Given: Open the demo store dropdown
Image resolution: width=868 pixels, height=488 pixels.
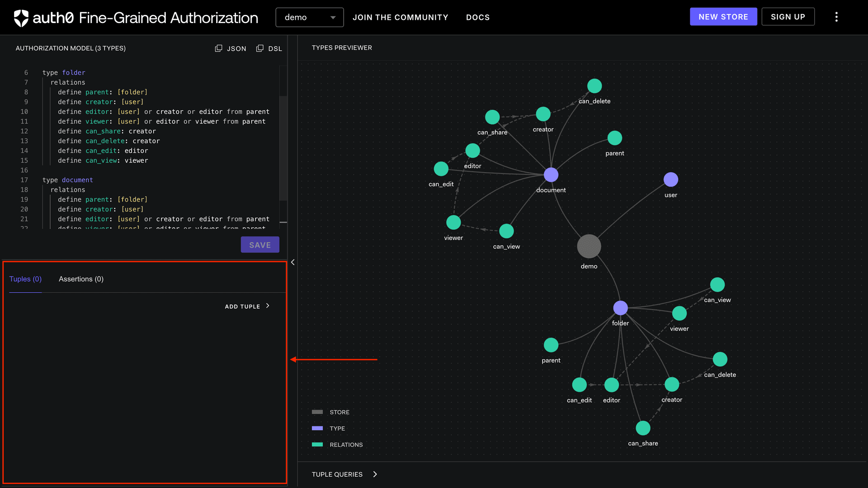Looking at the screenshot, I should click(x=310, y=17).
